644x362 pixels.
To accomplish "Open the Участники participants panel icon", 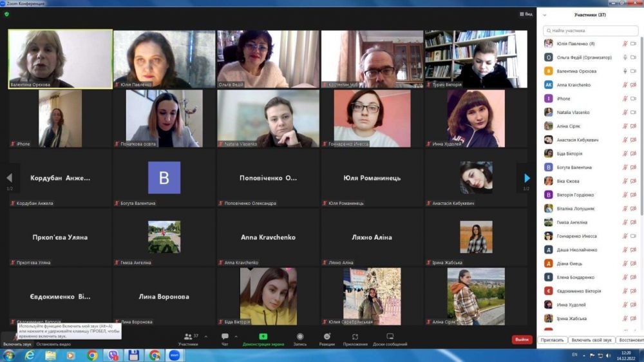I will coord(187,337).
